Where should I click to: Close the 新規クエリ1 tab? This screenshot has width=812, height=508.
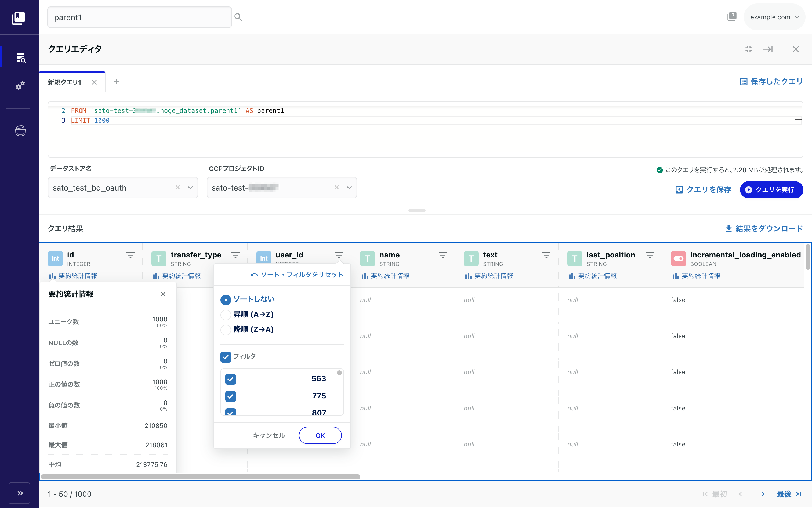94,82
